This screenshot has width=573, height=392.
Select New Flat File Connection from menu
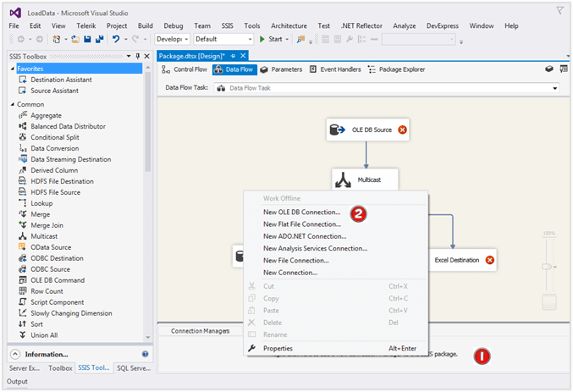pos(302,224)
